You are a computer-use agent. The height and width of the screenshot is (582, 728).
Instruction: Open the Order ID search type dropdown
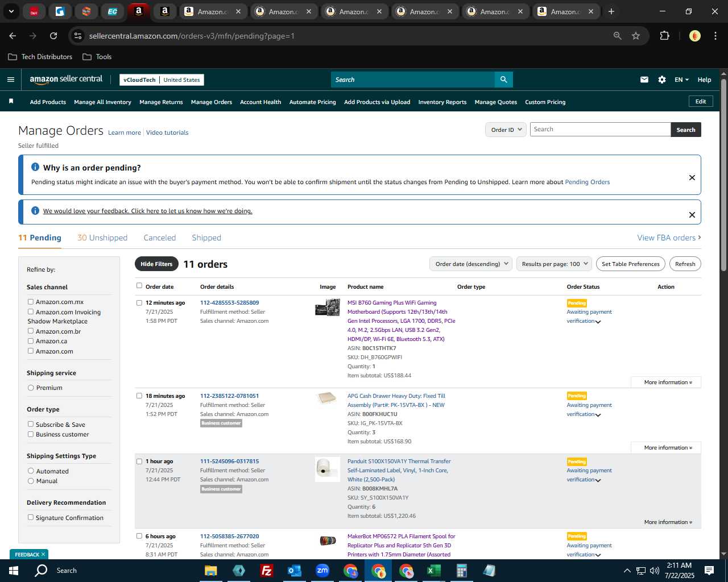coord(506,130)
